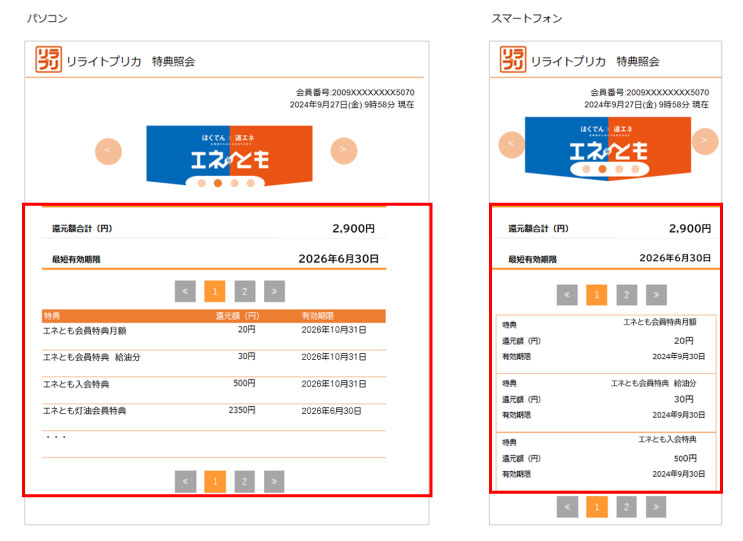This screenshot has width=743, height=541.
Task: Select fourth carousel dot in the パソコン banner
Action: 251,183
